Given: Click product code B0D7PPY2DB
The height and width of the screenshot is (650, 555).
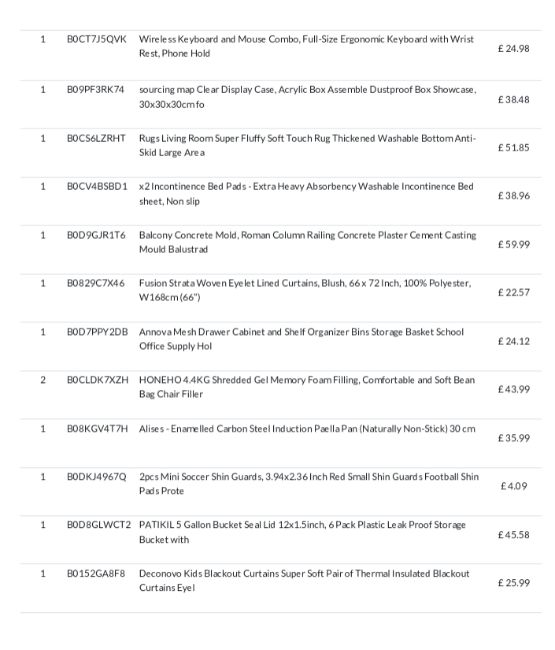Looking at the screenshot, I should click(x=97, y=332).
